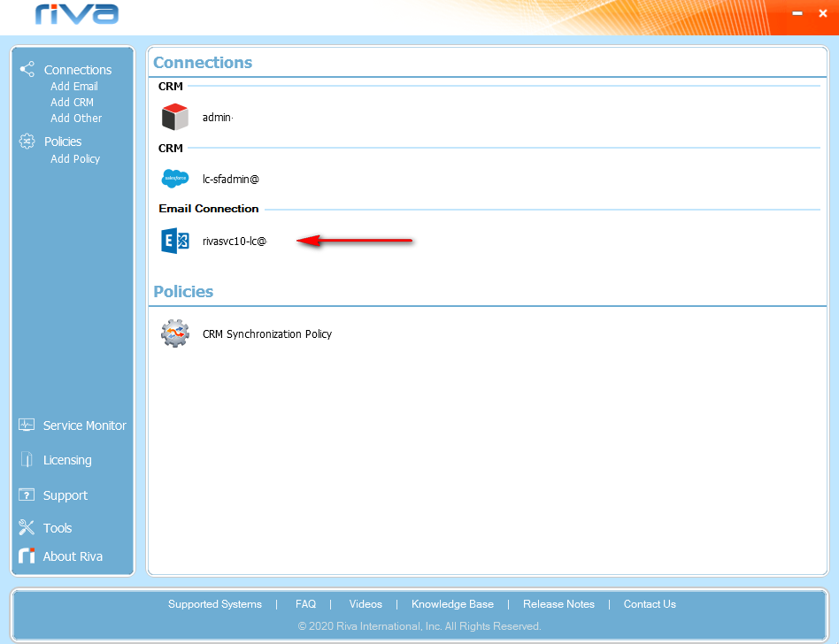Click the Policies gear icon in sidebar
Image resolution: width=839 pixels, height=644 pixels.
pos(27,142)
